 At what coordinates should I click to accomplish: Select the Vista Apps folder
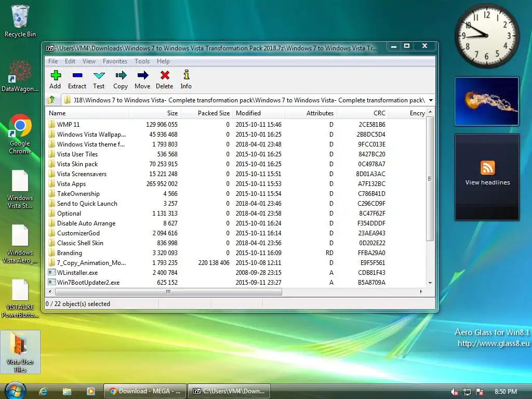[235, 183]
